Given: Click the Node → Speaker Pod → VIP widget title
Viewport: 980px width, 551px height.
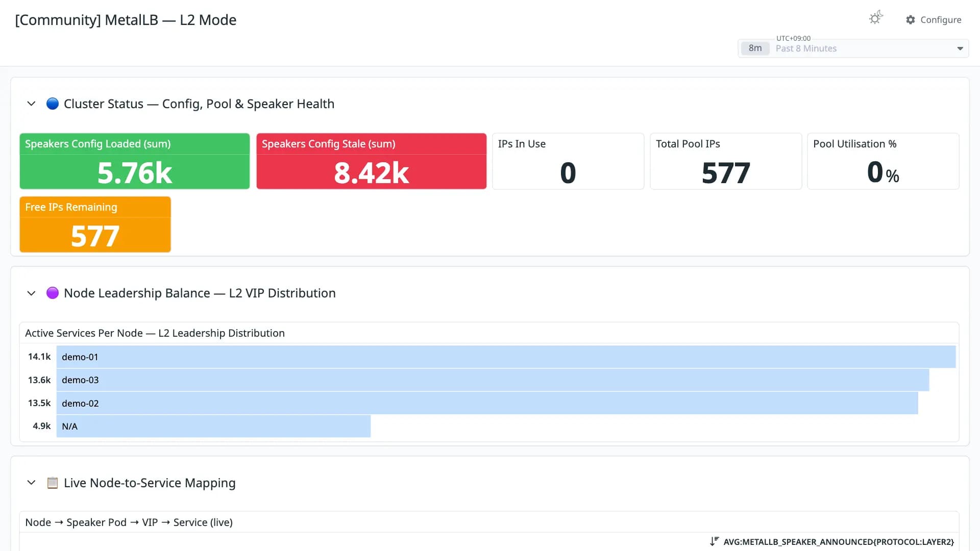Looking at the screenshot, I should coord(129,522).
